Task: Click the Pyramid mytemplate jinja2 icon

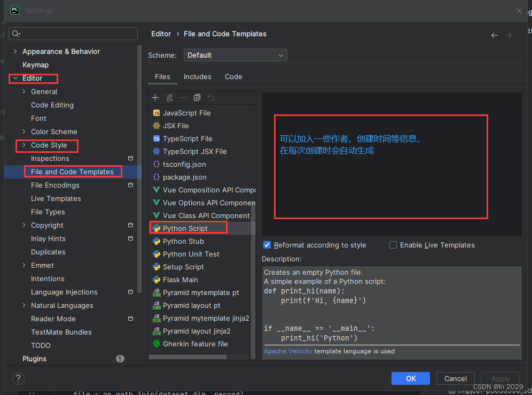Action: pyautogui.click(x=157, y=318)
